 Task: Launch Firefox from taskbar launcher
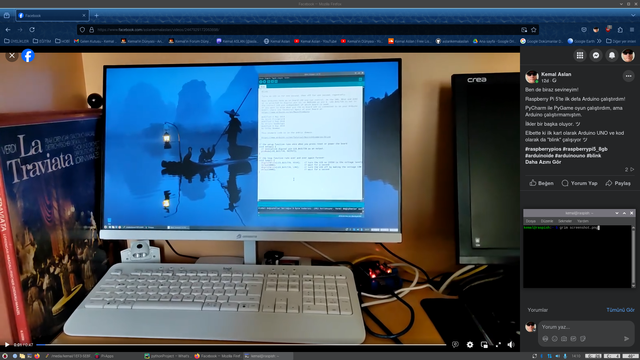[37, 356]
